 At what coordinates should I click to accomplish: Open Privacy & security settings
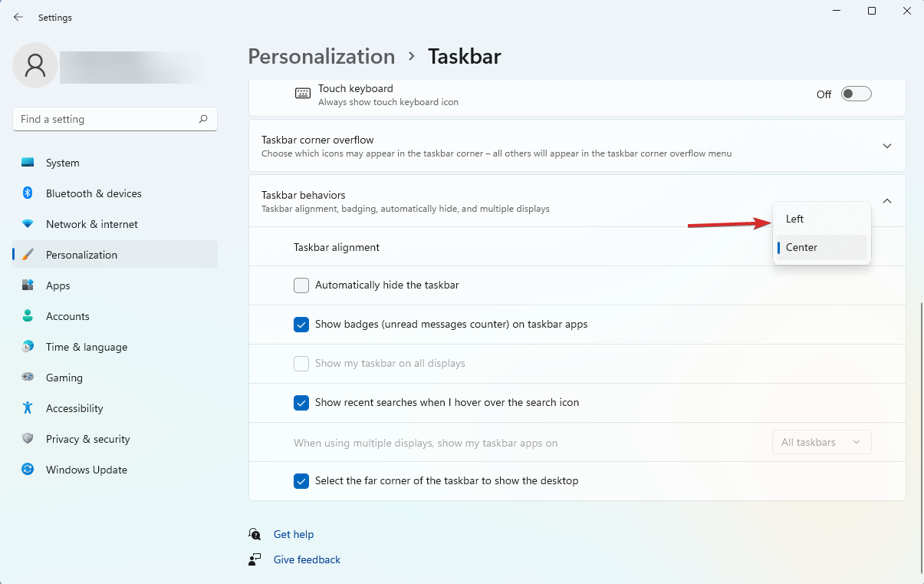(x=87, y=439)
